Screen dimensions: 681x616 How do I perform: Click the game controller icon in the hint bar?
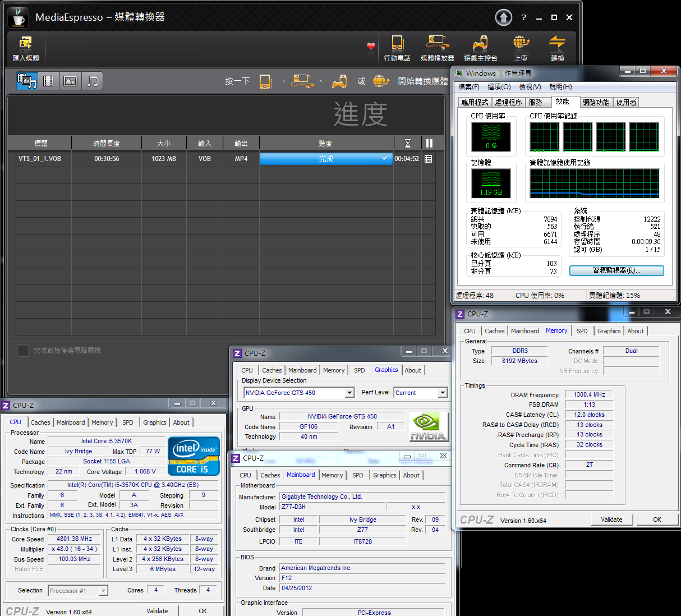point(339,82)
